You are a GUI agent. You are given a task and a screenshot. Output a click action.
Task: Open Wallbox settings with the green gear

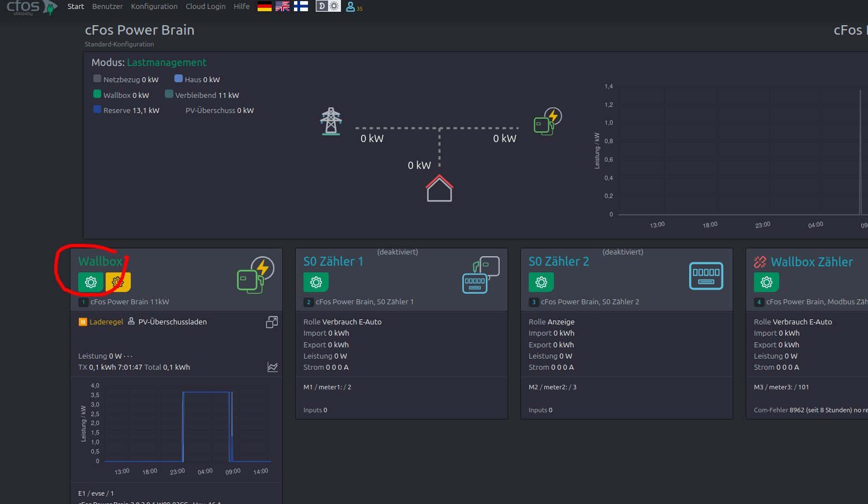click(91, 282)
